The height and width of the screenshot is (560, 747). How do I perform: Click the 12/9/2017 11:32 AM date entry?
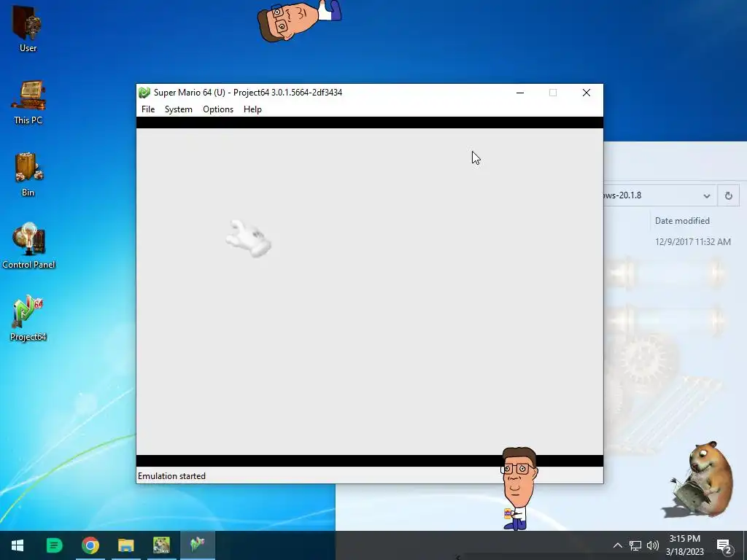tap(693, 242)
